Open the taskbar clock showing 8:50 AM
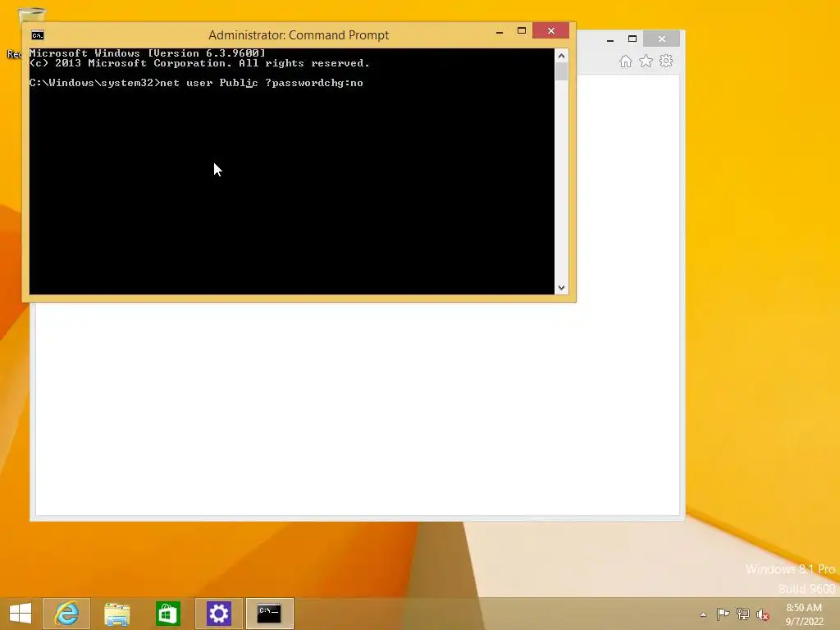840x630 pixels. pyautogui.click(x=804, y=614)
